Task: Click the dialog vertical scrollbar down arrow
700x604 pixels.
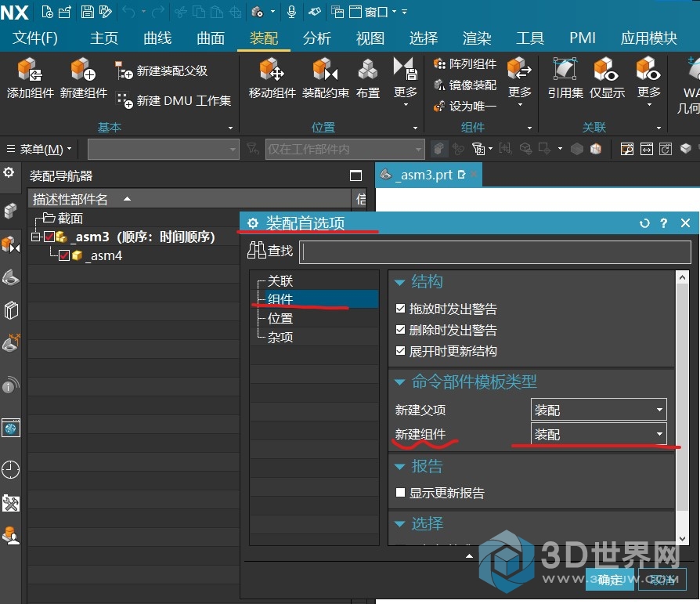Action: pyautogui.click(x=682, y=538)
